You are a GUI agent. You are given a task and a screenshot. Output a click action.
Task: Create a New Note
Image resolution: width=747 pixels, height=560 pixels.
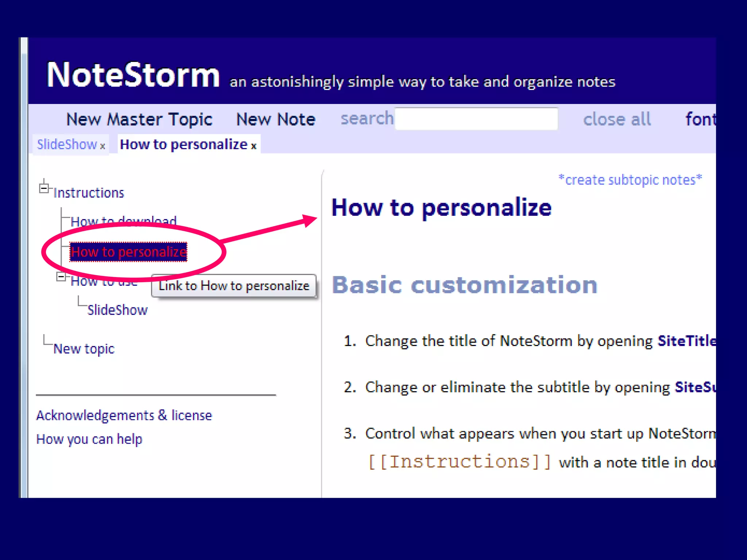pos(275,119)
